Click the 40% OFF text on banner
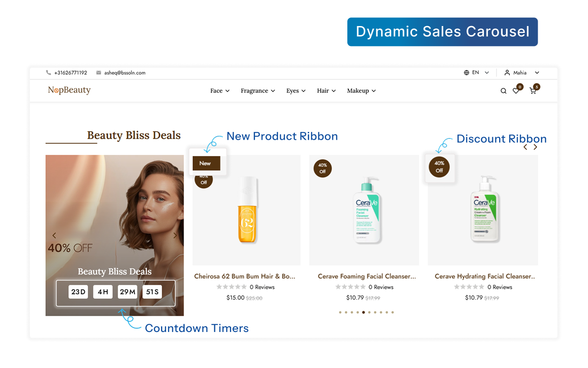Screen dimensions: 588x368 (70, 248)
